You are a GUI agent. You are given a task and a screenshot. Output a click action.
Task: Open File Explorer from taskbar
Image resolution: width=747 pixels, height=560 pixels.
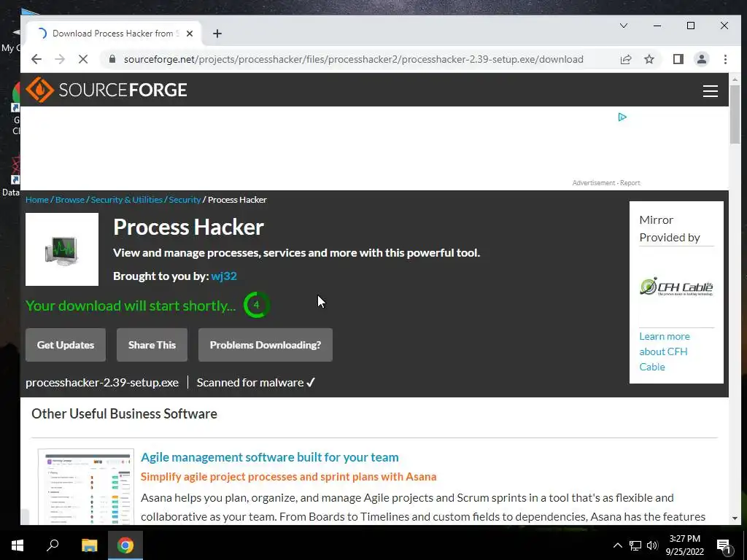click(89, 545)
